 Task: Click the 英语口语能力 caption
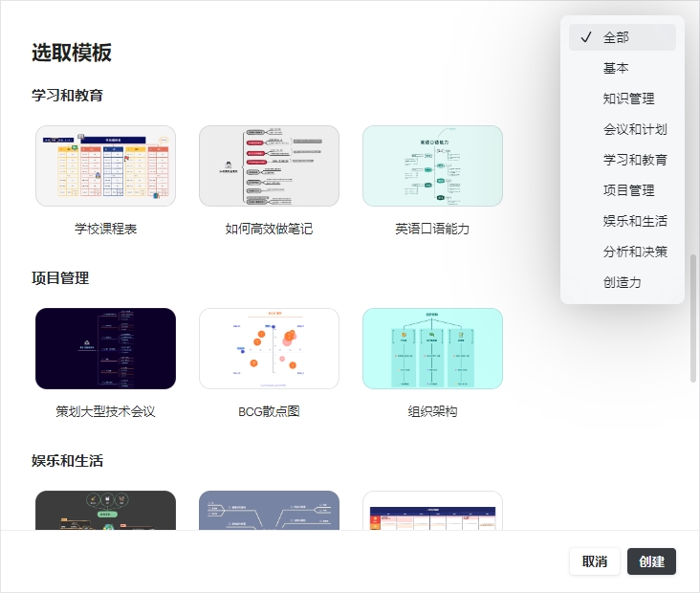tap(432, 230)
